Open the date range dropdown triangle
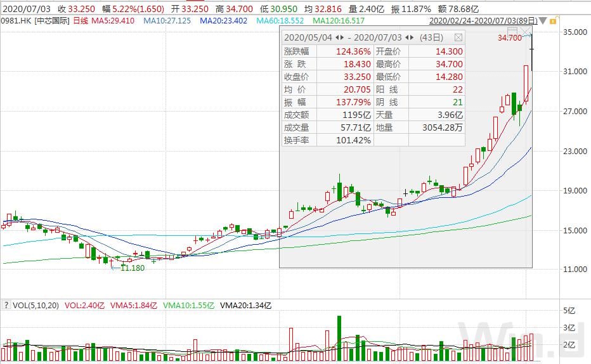Viewport: 591px width, 364px height. pyautogui.click(x=543, y=21)
